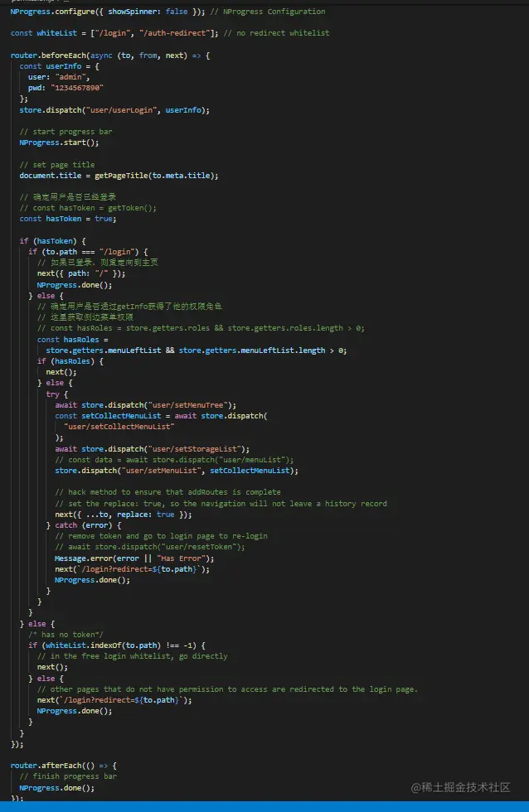Click the "// set page title" comment
Image resolution: width=529 pixels, height=812 pixels.
pos(57,165)
